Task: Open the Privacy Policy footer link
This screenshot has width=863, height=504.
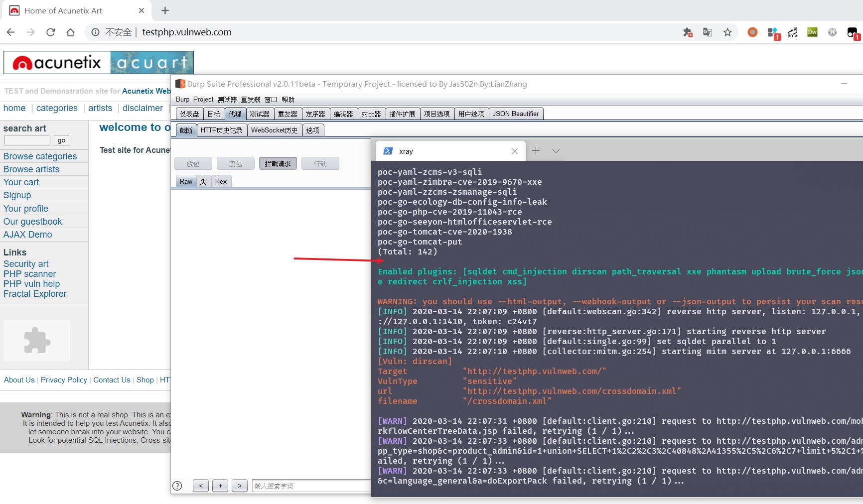Action: [64, 380]
